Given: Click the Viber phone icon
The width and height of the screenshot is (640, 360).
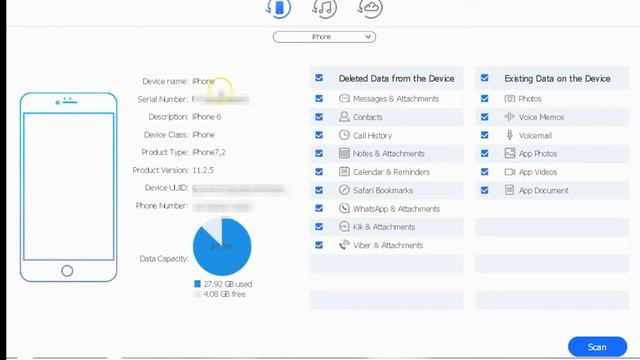Looking at the screenshot, I should [x=344, y=245].
